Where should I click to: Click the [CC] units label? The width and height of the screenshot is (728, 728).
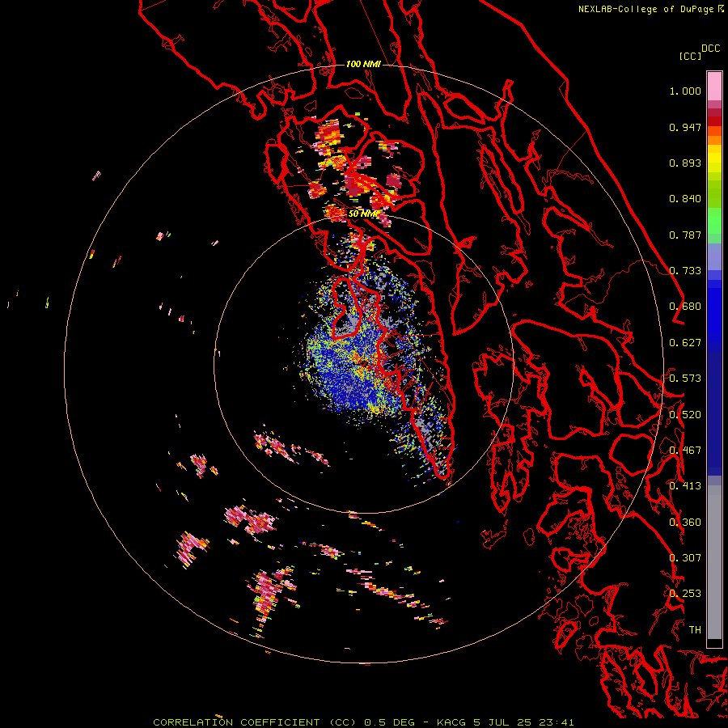(x=690, y=56)
